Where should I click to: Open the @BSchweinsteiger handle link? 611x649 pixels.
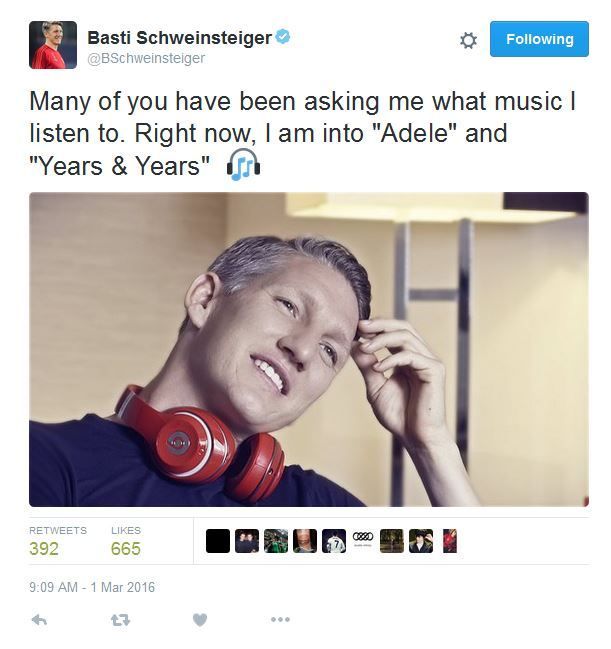[x=146, y=58]
